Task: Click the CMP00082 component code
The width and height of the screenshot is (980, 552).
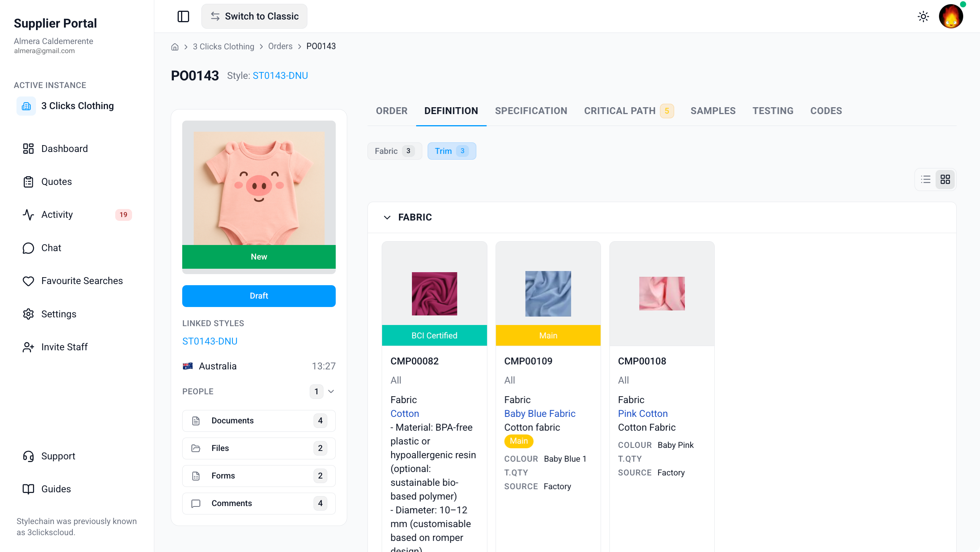Action: point(415,361)
